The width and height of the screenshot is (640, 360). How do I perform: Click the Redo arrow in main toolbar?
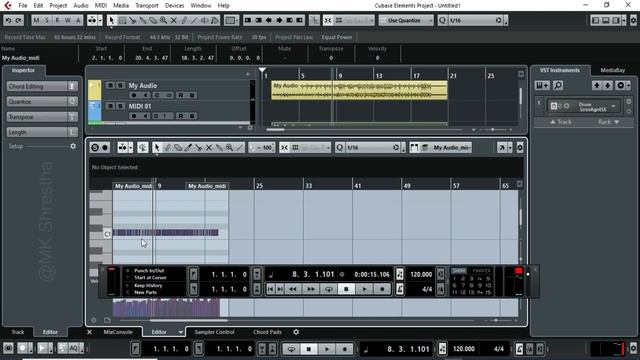[x=18, y=20]
